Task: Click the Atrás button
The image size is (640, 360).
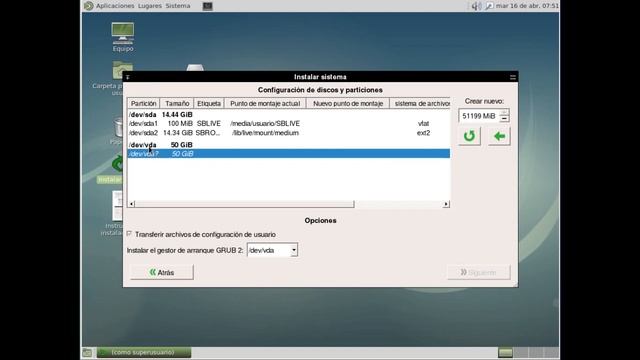Action: pyautogui.click(x=162, y=272)
